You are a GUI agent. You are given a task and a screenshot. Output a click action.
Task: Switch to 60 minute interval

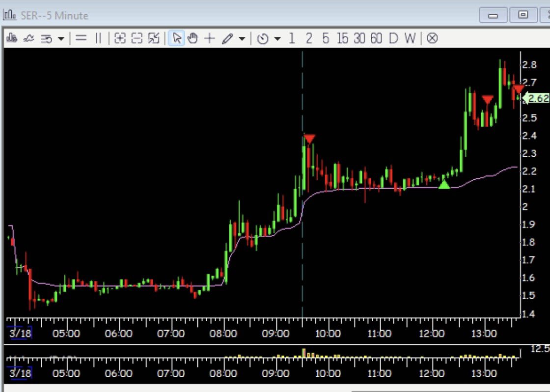click(x=376, y=38)
